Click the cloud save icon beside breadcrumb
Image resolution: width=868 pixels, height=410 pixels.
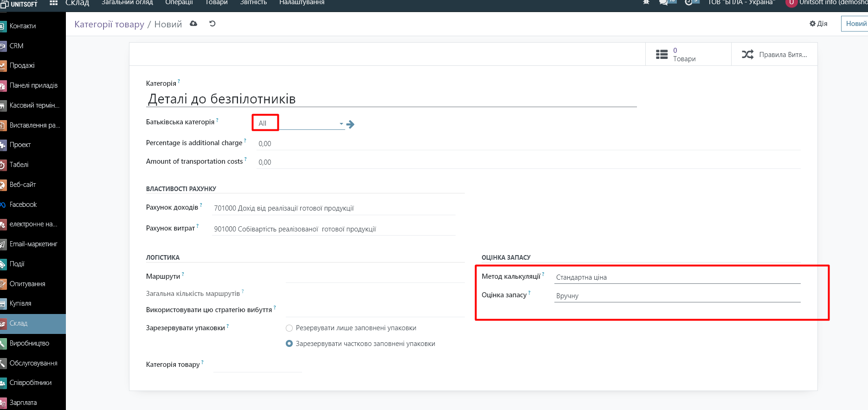pyautogui.click(x=193, y=24)
